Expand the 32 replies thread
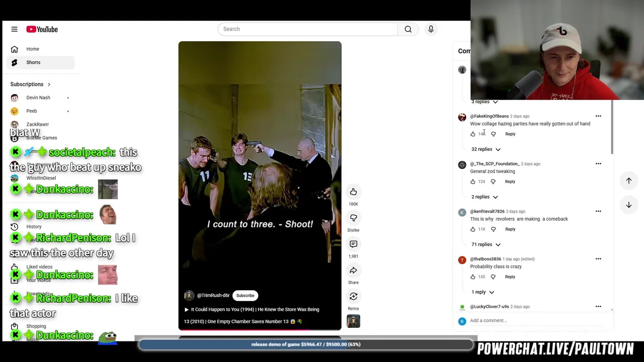This screenshot has width=644, height=362. [486, 149]
